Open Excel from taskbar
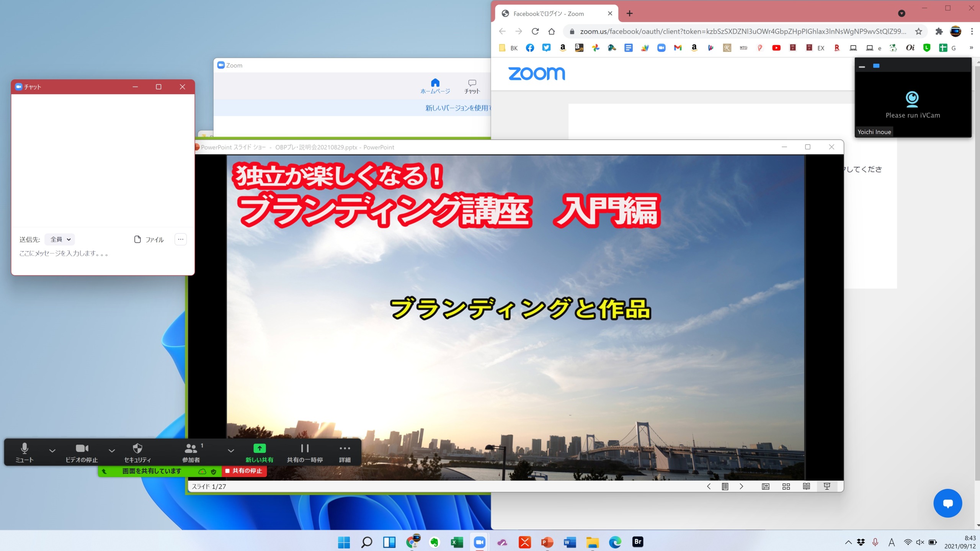This screenshot has height=551, width=980. tap(457, 542)
